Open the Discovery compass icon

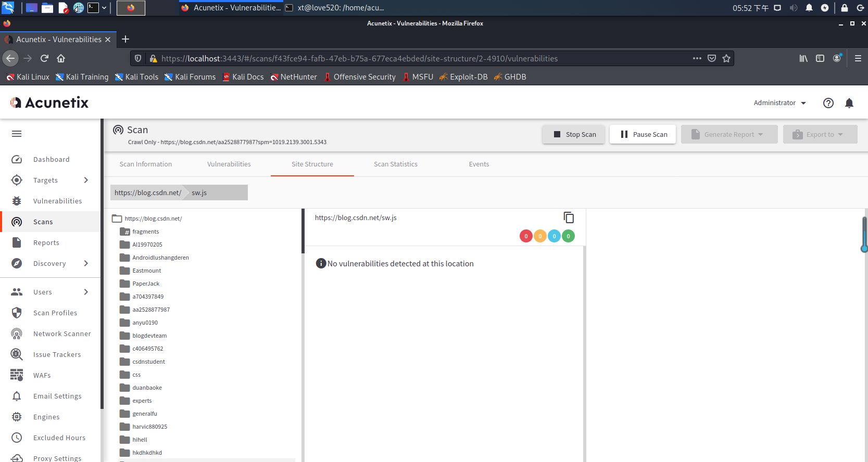point(17,263)
